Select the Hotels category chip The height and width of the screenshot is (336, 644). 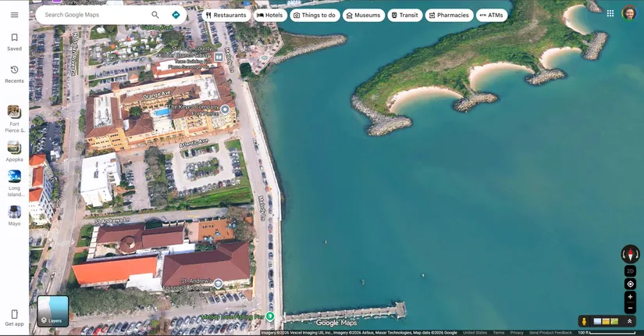click(270, 15)
